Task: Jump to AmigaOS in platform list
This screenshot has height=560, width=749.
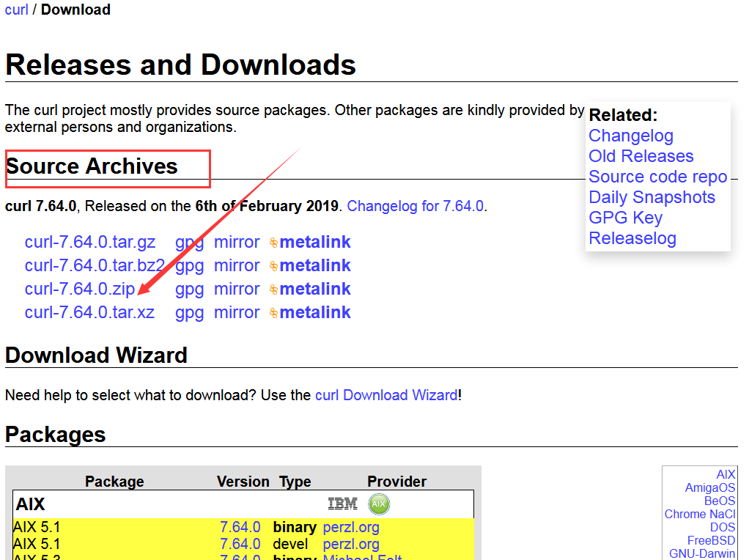Action: [710, 488]
